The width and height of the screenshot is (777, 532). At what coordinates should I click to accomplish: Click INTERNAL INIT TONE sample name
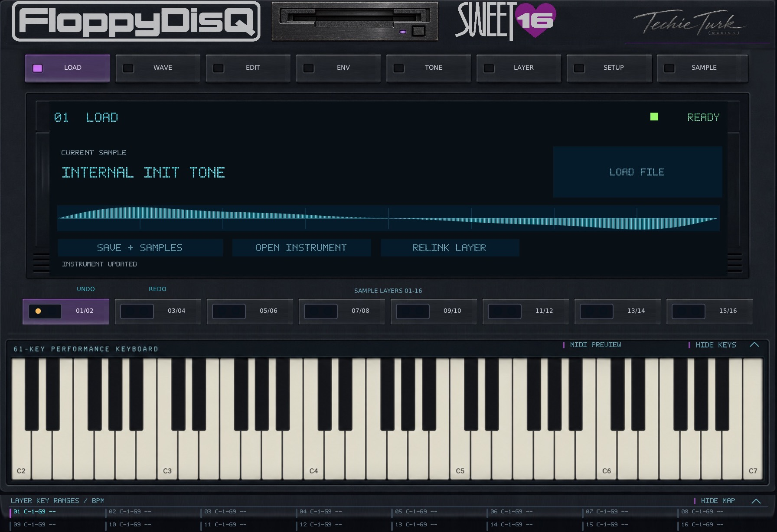pyautogui.click(x=143, y=173)
